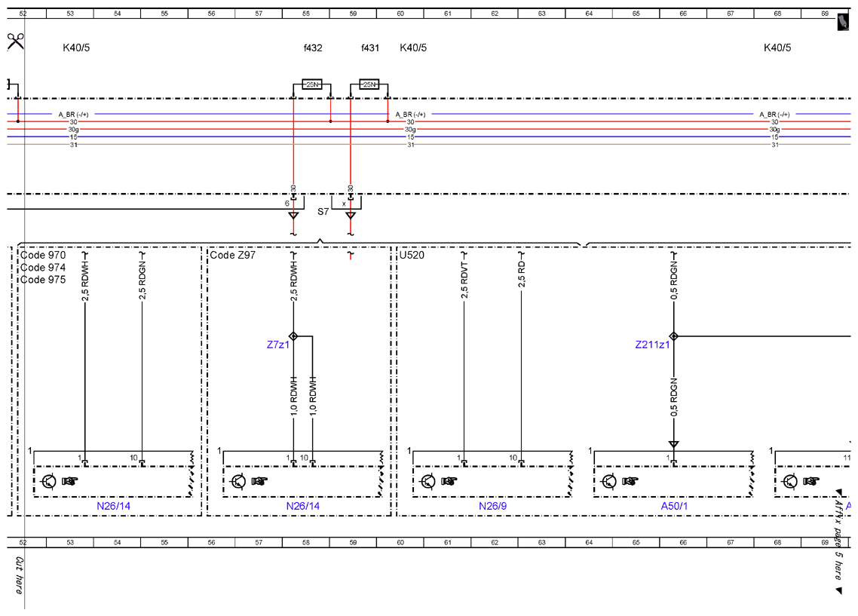Click the 'Code Z97' text
This screenshot has width=858, height=616.
click(232, 256)
